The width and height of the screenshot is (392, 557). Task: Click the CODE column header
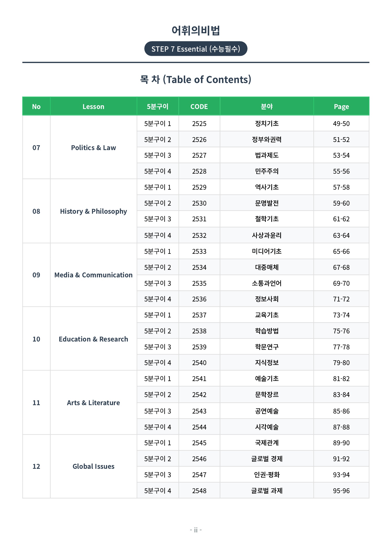[x=199, y=106]
